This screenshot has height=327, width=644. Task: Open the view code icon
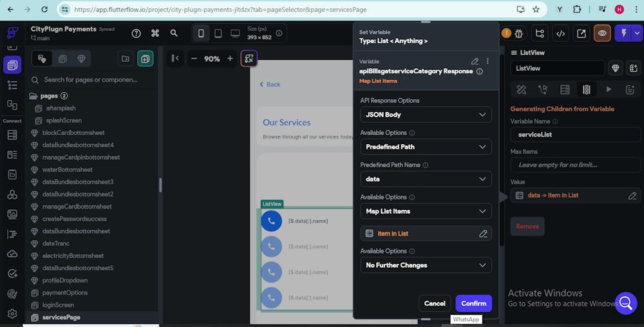(560, 33)
